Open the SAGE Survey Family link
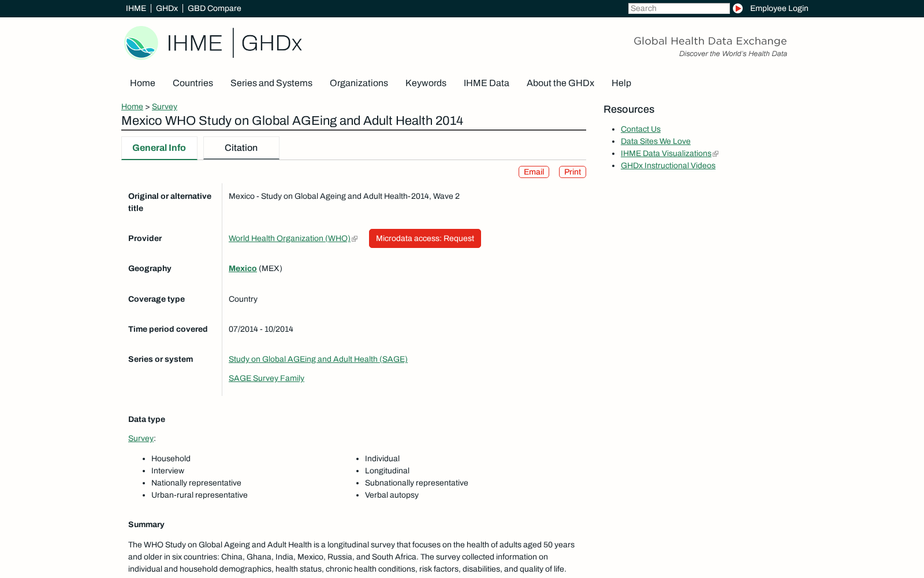The height and width of the screenshot is (578, 924). tap(266, 378)
